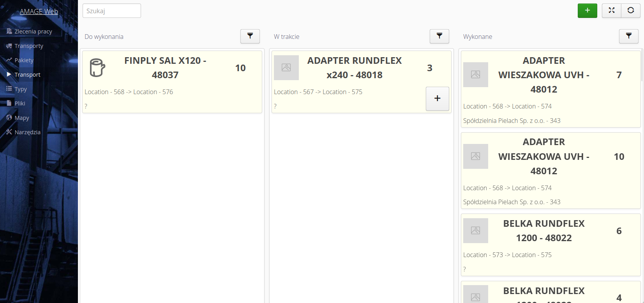The image size is (644, 303).
Task: Click ADAPTER RUNDFLEX x240 image placeholder
Action: pos(286,68)
